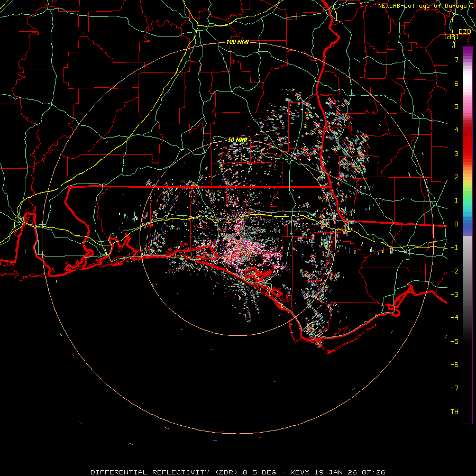Click the -5 value on color scale
Image resolution: width=476 pixels, height=476 pixels.
(x=454, y=342)
